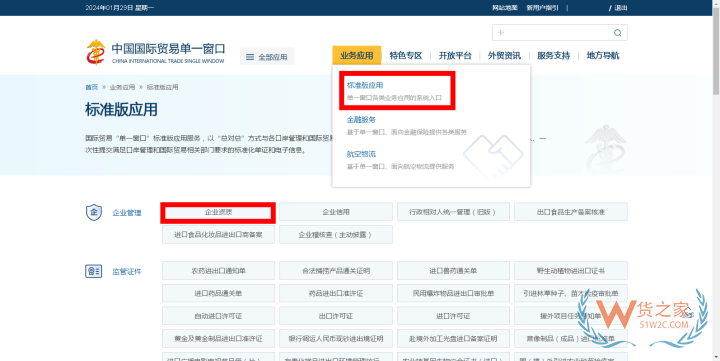Viewport: 720px width, 361px height.
Task: Open 民用爆炸物品进出口审批单
Action: pyautogui.click(x=453, y=293)
